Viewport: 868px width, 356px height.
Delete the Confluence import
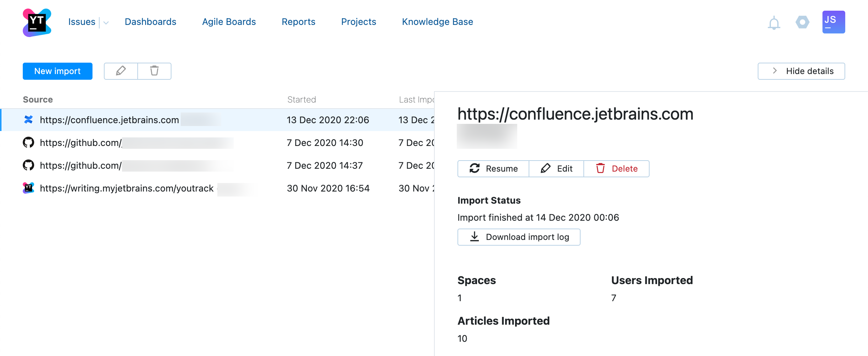pos(616,169)
